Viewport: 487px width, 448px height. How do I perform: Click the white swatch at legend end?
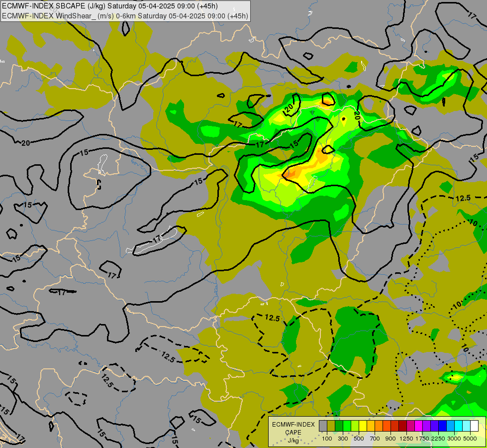point(474,426)
